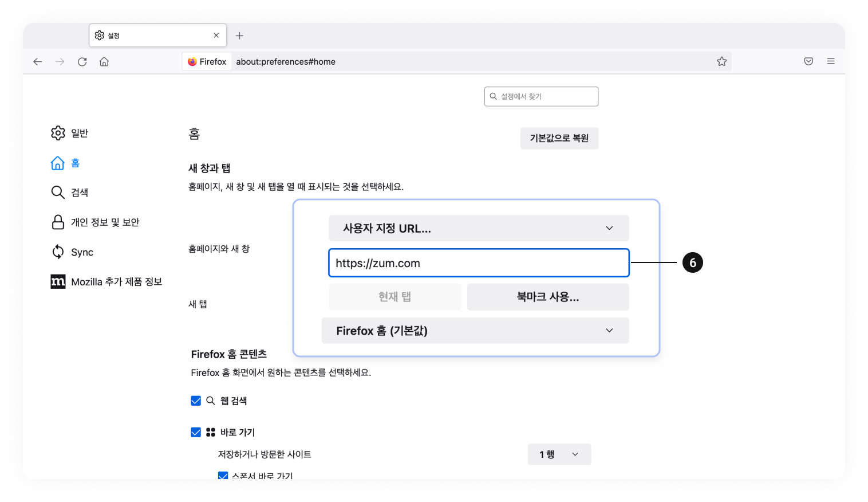
Task: Click the 기본값으로 복원 button
Action: click(559, 138)
